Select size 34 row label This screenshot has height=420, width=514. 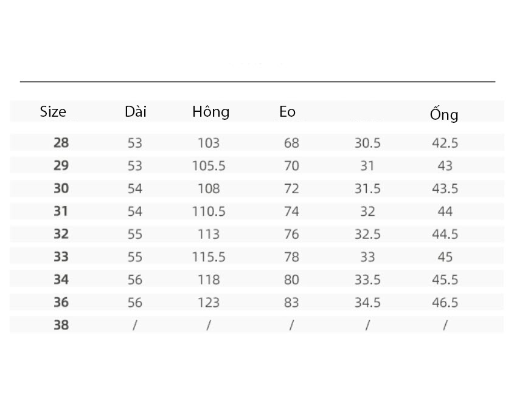point(61,280)
